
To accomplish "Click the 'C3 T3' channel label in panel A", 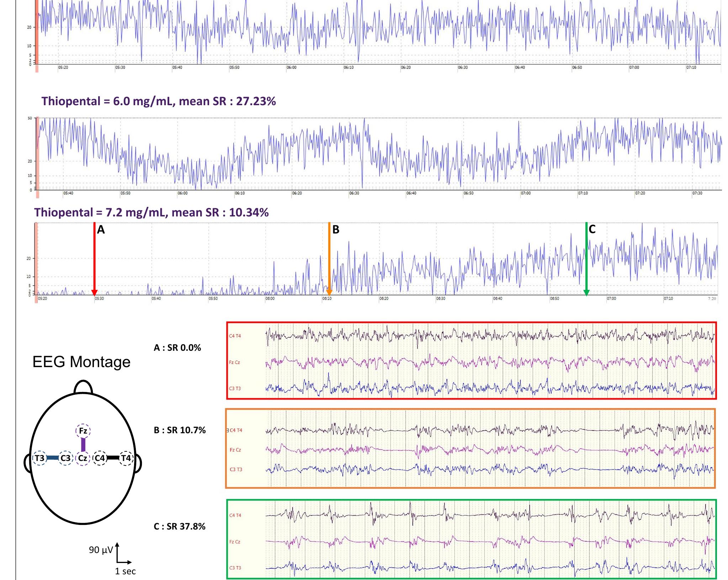I will click(x=235, y=388).
